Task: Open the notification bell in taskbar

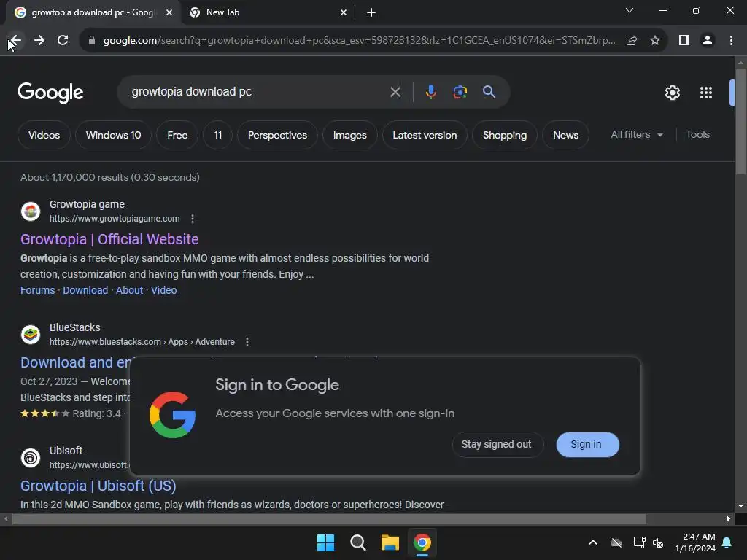Action: tap(727, 542)
